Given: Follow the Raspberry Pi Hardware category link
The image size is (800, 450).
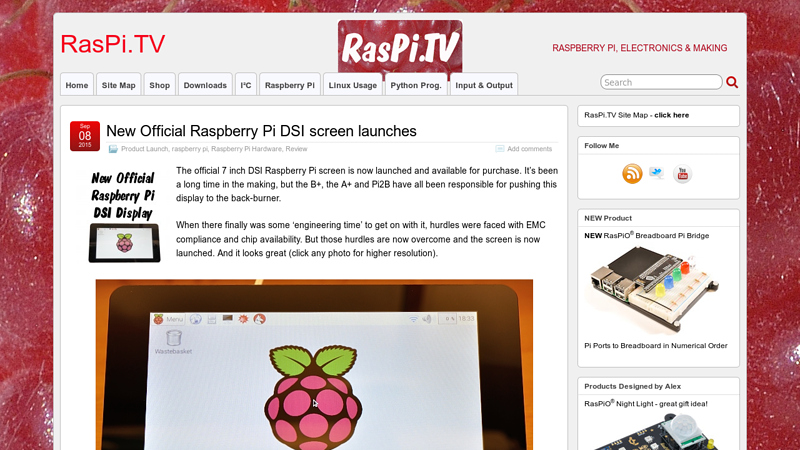Looking at the screenshot, I should 246,149.
